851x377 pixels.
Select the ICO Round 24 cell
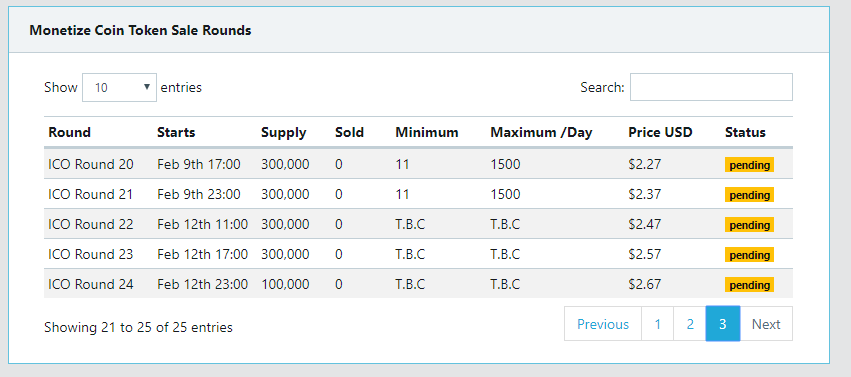tap(91, 284)
